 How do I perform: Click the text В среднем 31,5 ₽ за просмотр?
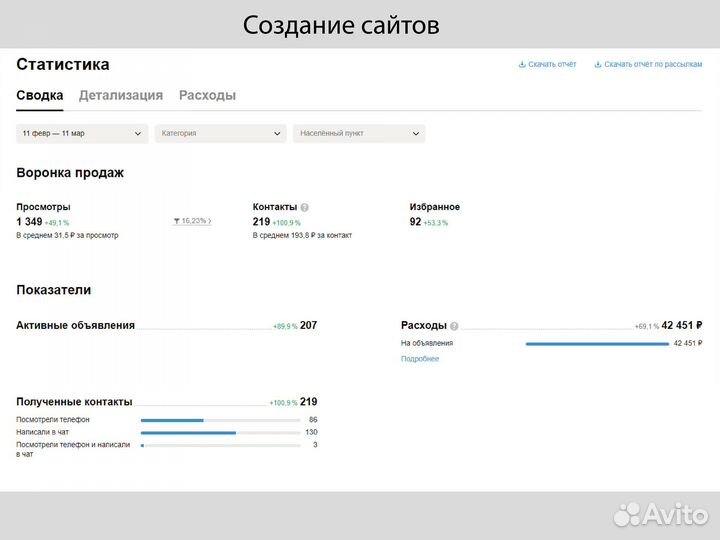tap(67, 235)
